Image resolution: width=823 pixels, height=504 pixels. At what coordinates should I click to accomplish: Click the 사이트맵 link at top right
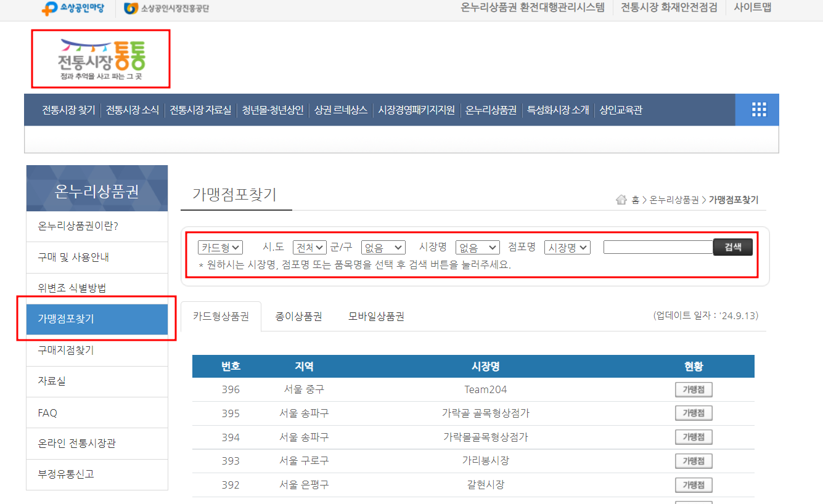pyautogui.click(x=753, y=9)
